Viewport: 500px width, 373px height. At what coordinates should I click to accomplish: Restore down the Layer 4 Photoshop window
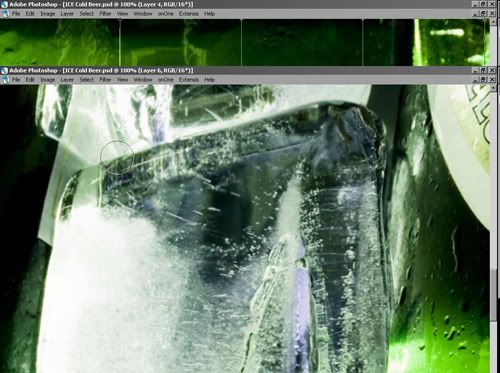click(x=484, y=4)
